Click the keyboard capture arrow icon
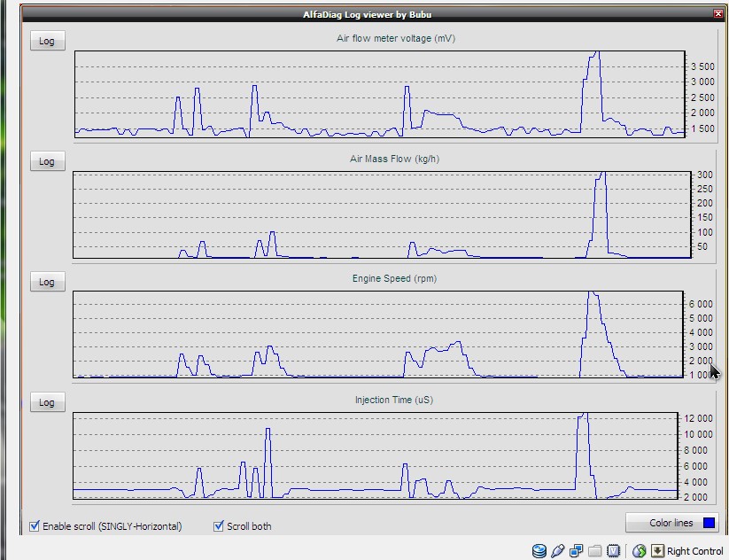This screenshot has height=560, width=729. pyautogui.click(x=657, y=551)
